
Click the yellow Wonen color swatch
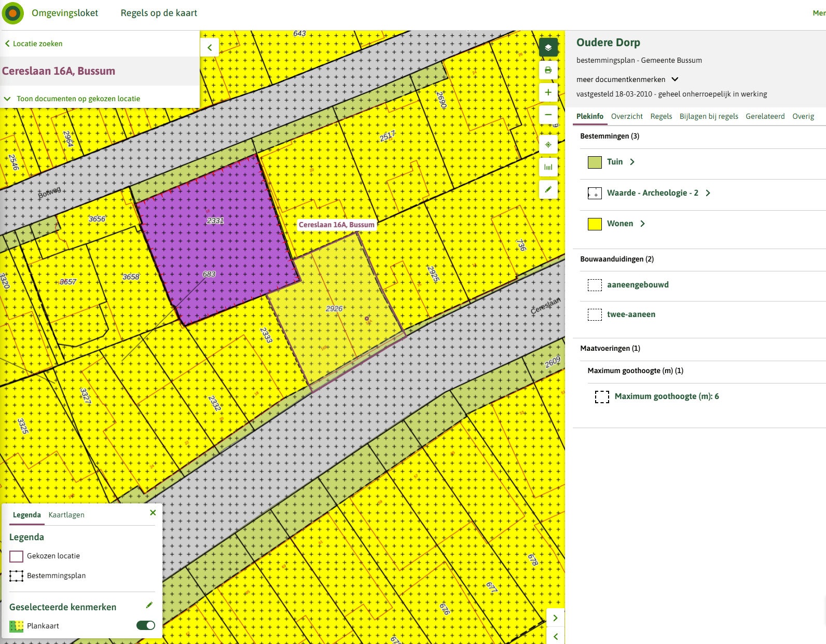click(595, 224)
